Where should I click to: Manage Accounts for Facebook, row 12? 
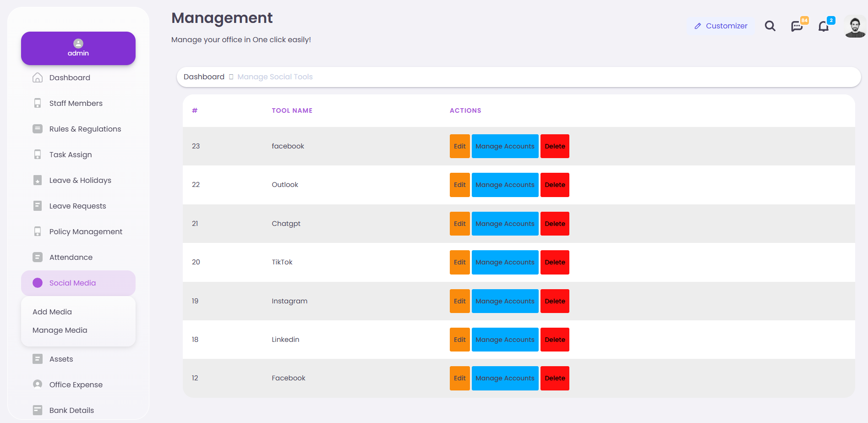coord(505,378)
